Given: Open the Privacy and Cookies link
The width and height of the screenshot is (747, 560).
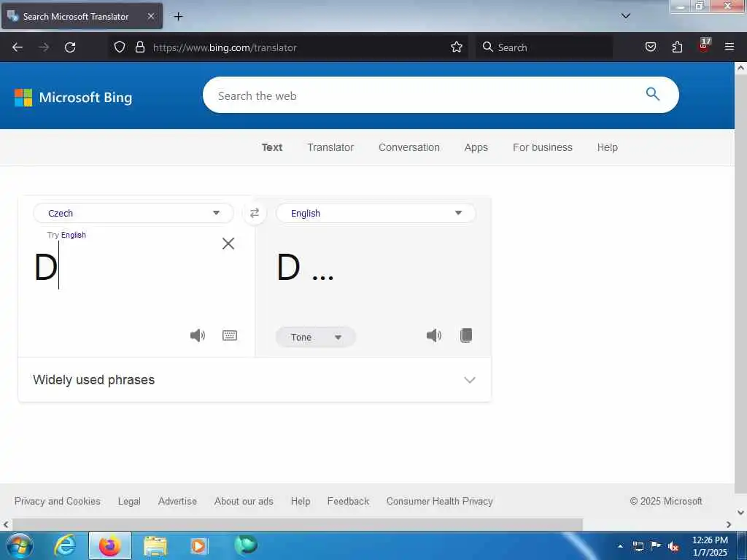Looking at the screenshot, I should point(57,501).
